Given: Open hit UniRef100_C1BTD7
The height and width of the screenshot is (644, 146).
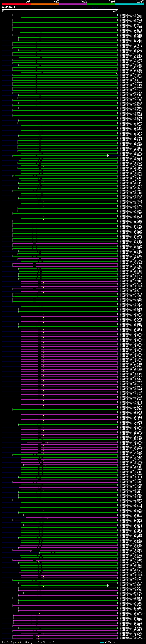Looking at the screenshot, I should (x=131, y=499).
